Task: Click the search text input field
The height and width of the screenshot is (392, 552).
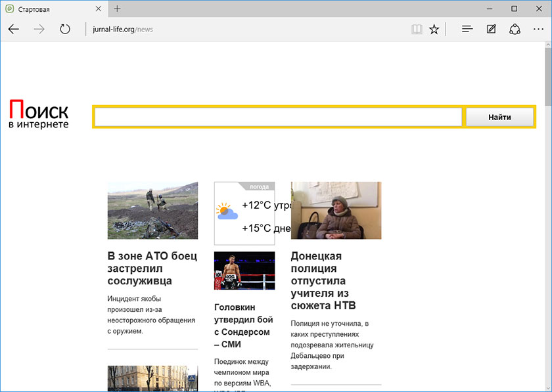Action: (278, 117)
